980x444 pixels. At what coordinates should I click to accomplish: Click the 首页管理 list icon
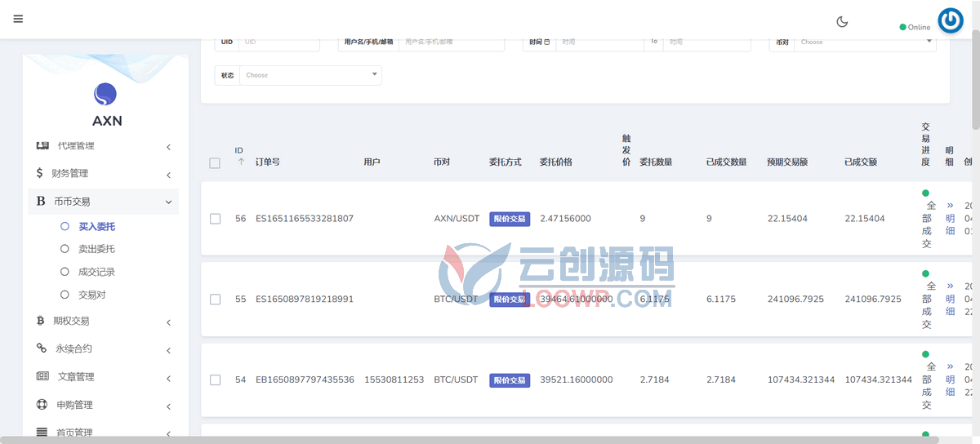tap(42, 432)
